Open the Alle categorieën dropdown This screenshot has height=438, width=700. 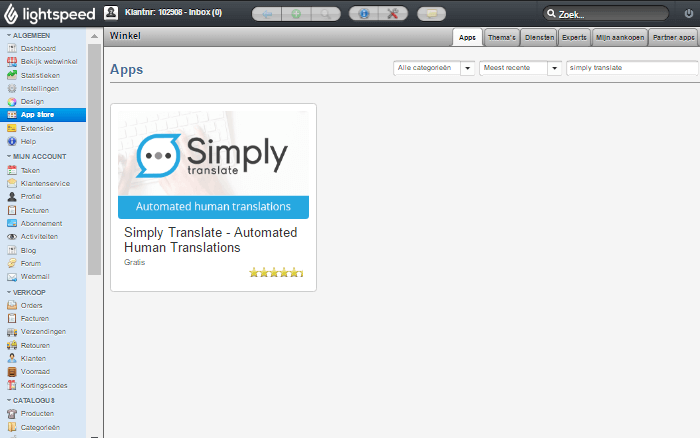click(x=434, y=68)
